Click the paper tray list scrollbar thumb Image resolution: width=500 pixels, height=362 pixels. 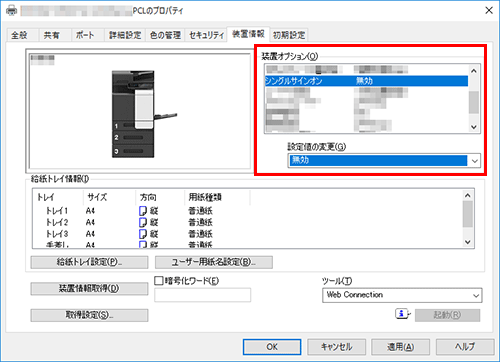(468, 214)
